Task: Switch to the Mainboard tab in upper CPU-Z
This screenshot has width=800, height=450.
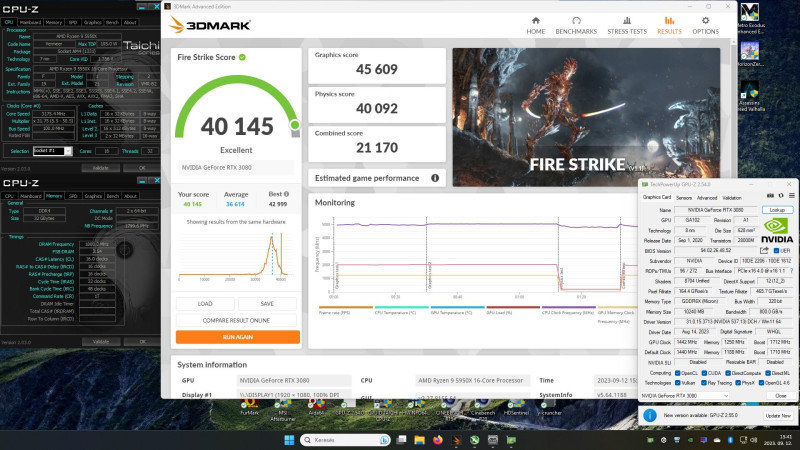Action: pos(30,22)
